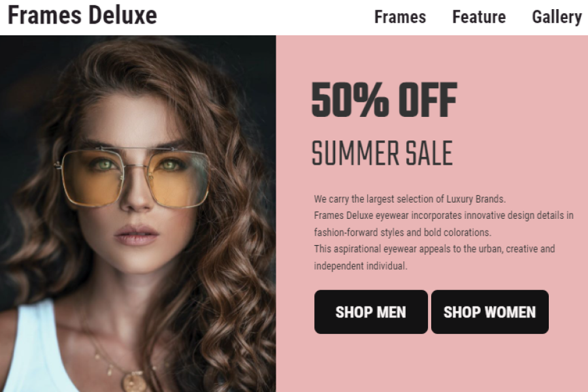Click the Frames Deluxe site logo

[82, 16]
